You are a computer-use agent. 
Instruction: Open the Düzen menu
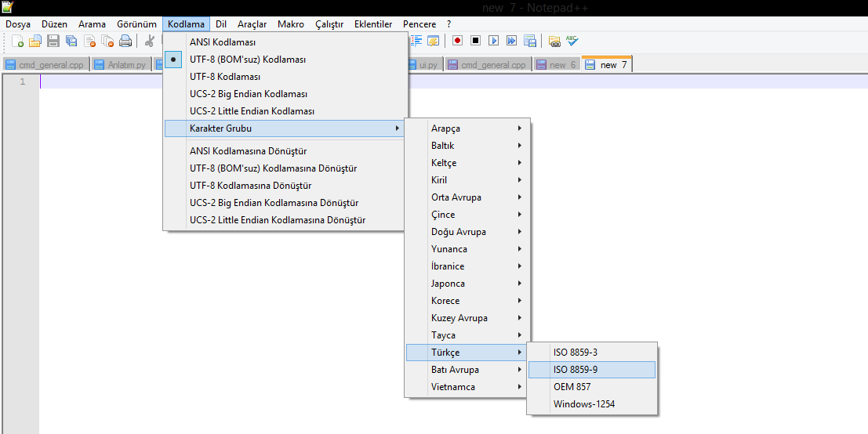[54, 24]
